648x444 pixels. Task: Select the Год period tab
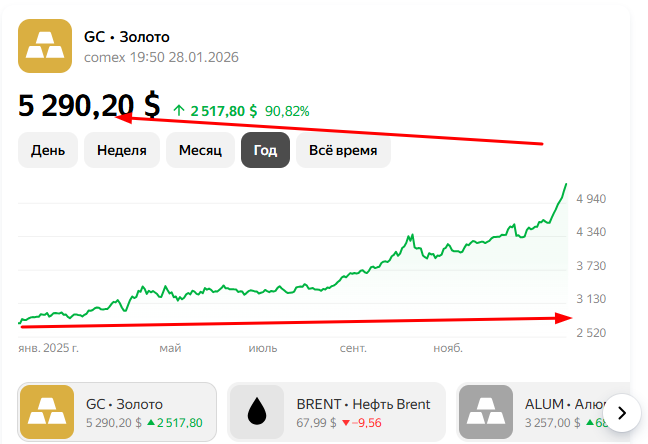click(x=265, y=151)
